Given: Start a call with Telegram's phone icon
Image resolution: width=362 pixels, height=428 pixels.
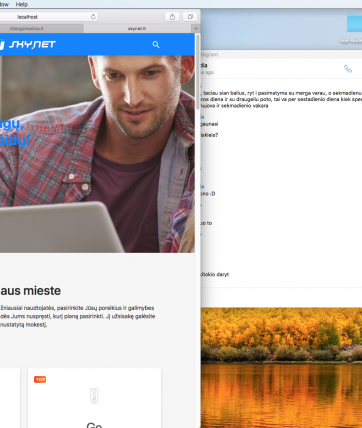Looking at the screenshot, I should pos(348,69).
